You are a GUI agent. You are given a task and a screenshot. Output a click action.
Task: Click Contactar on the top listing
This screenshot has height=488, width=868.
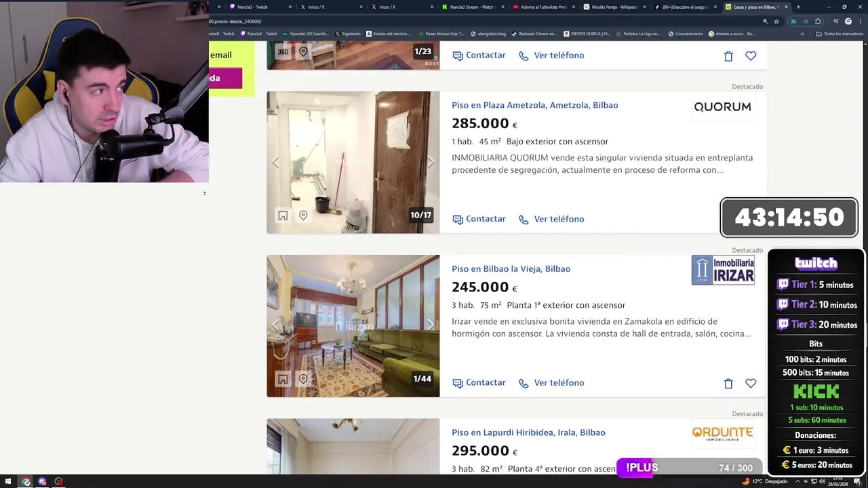479,56
